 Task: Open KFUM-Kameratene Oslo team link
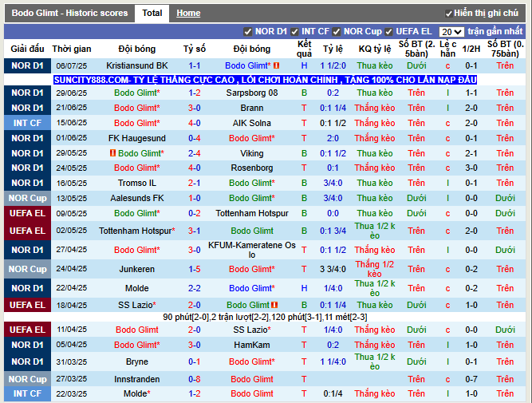click(252, 250)
